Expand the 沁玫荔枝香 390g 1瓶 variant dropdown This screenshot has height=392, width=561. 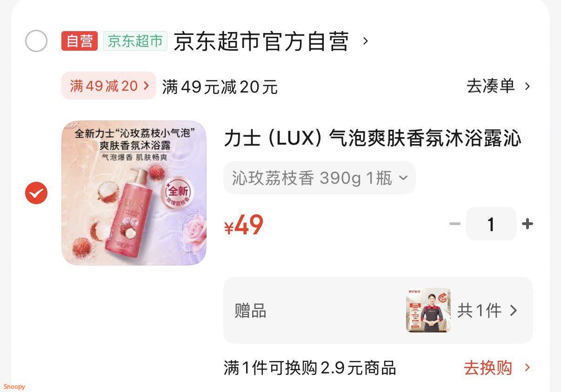pos(320,178)
